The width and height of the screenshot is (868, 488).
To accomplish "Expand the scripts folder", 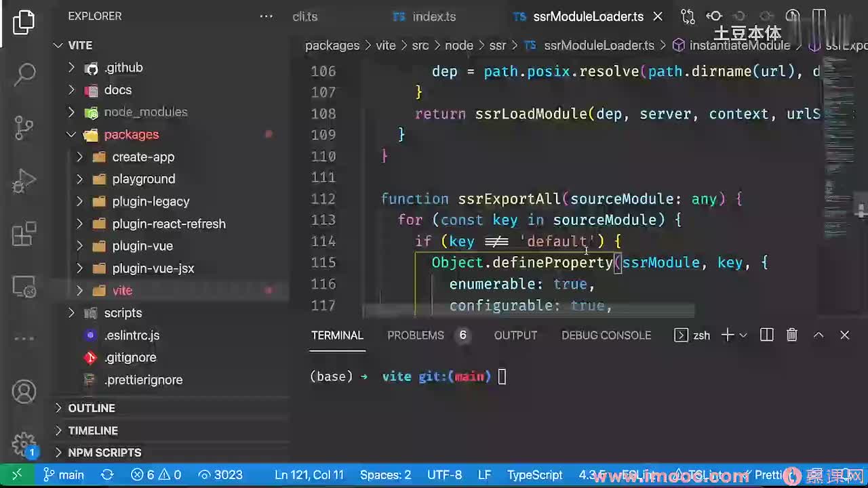I will 71,312.
